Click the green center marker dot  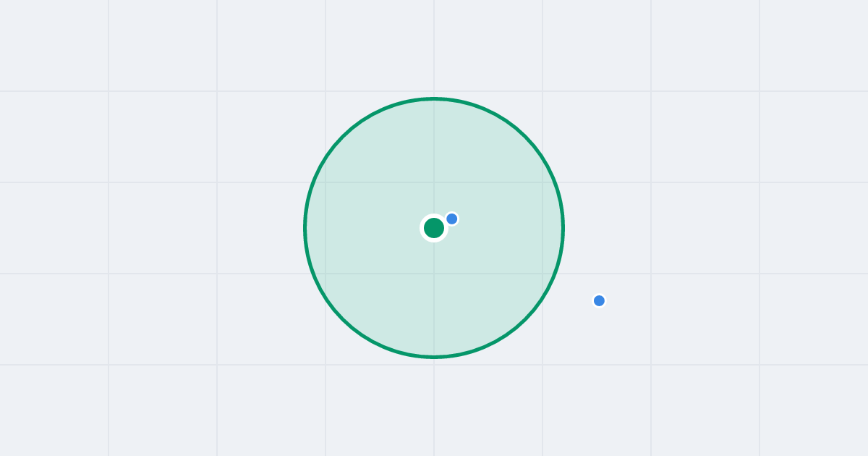pyautogui.click(x=434, y=228)
